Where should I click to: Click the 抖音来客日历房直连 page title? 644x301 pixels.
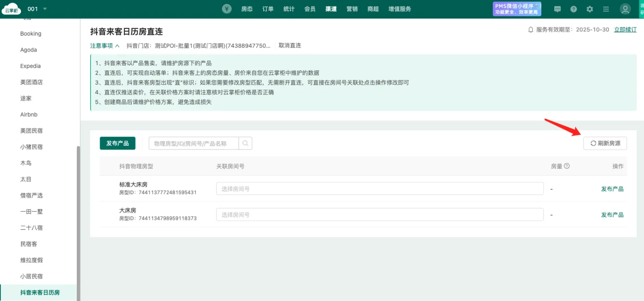127,32
